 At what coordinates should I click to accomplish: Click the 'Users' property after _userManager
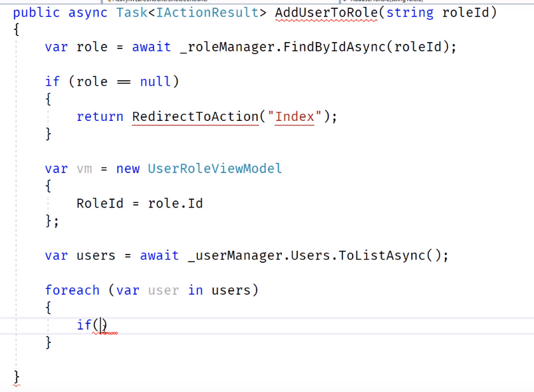[310, 255]
